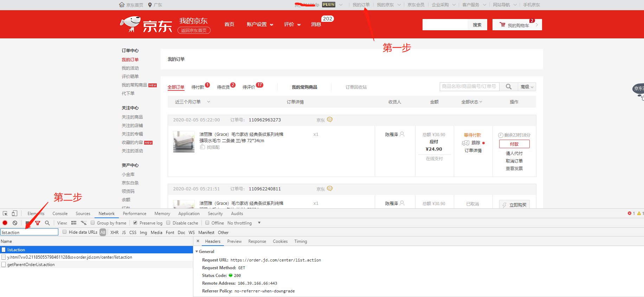This screenshot has width=644, height=297.
Task: Enable Group by frame checkbox
Action: click(x=93, y=223)
